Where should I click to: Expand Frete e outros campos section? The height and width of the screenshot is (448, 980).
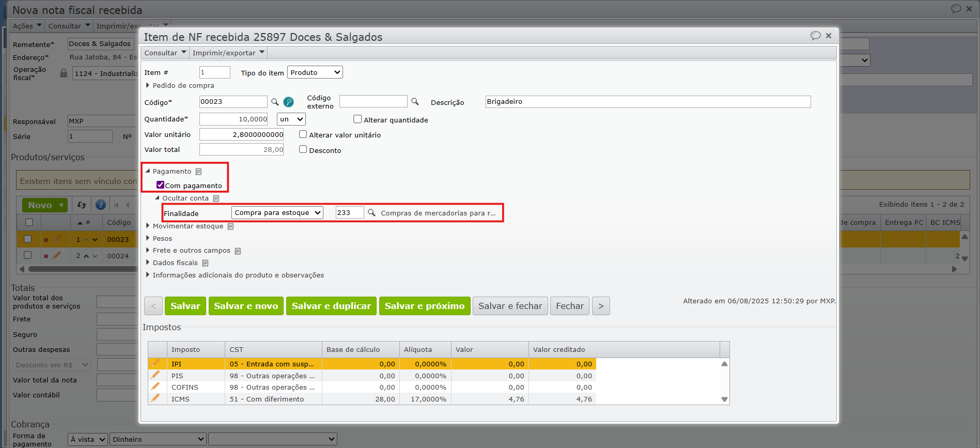click(148, 250)
